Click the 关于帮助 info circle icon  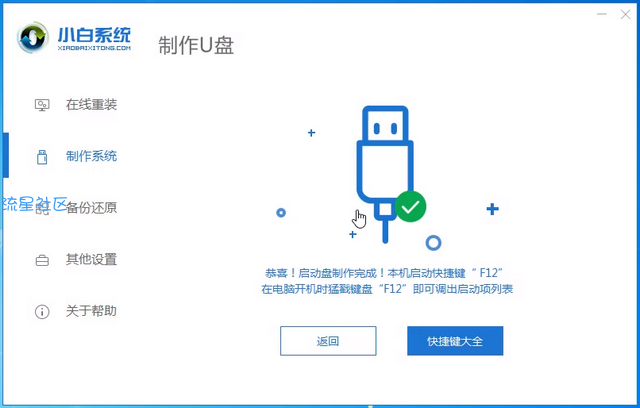[x=42, y=312]
